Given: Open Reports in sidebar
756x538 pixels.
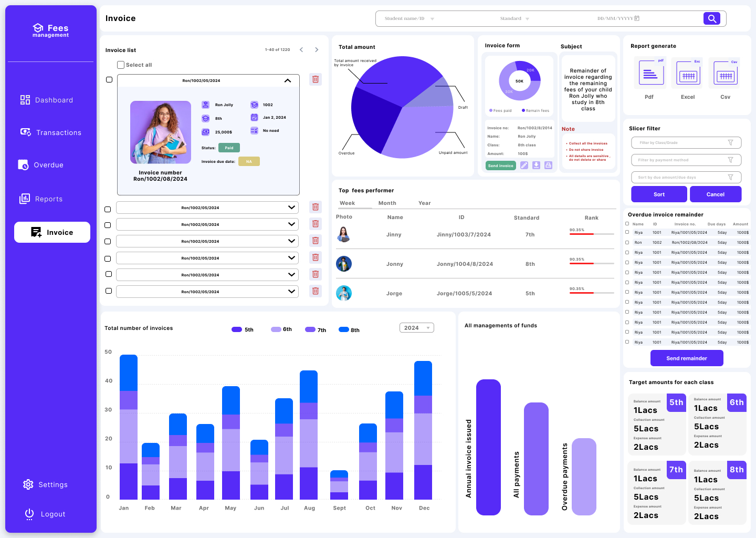Looking at the screenshot, I should coord(41,199).
